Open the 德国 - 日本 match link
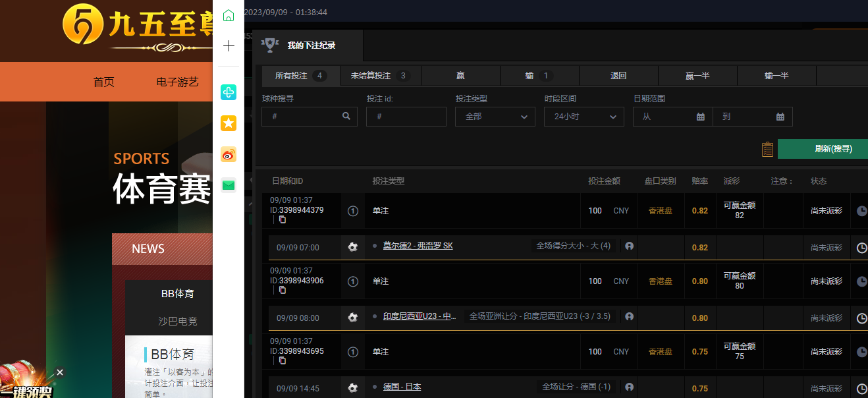 [402, 387]
